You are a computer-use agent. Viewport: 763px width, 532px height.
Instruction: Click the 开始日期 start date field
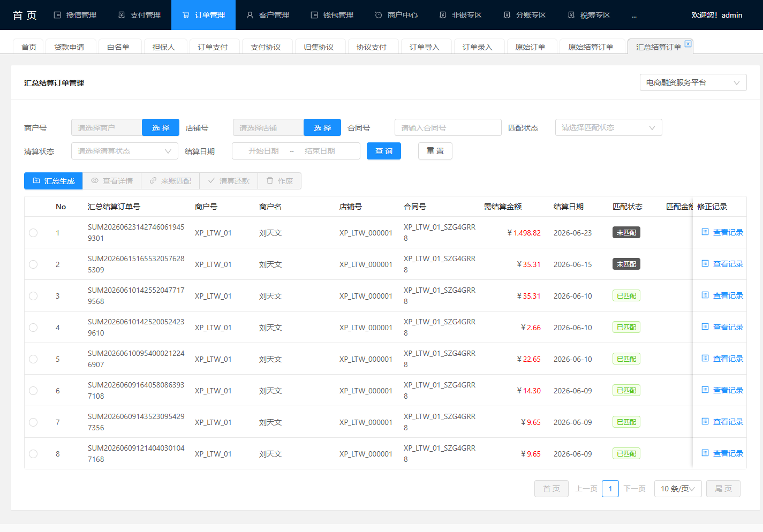263,151
